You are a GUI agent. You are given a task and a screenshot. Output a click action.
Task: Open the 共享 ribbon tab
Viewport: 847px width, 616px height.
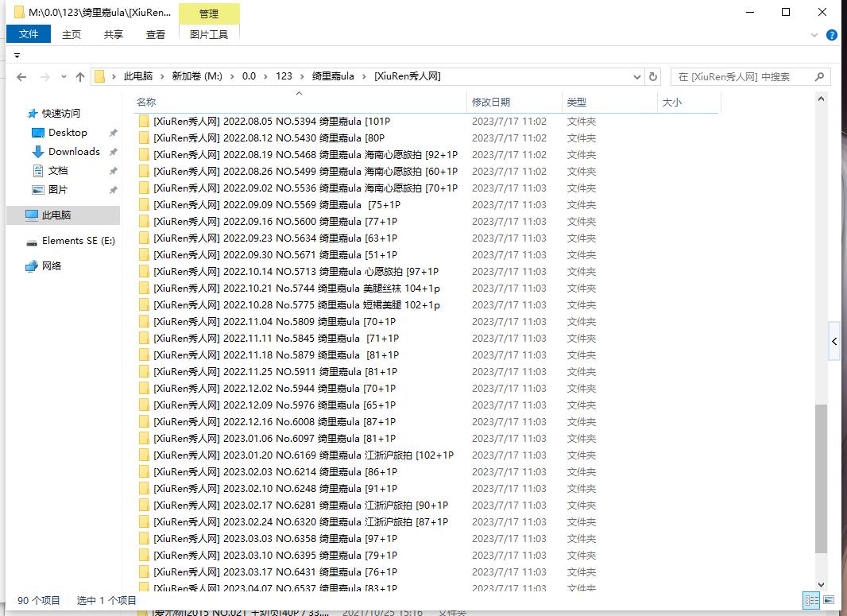114,35
